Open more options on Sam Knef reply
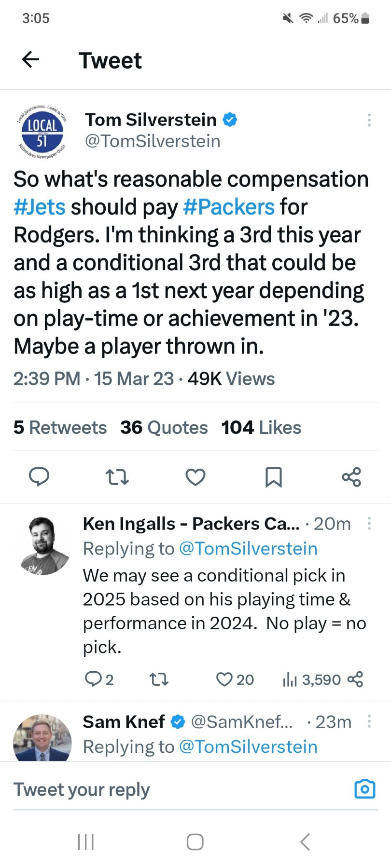The width and height of the screenshot is (391, 868). [369, 721]
